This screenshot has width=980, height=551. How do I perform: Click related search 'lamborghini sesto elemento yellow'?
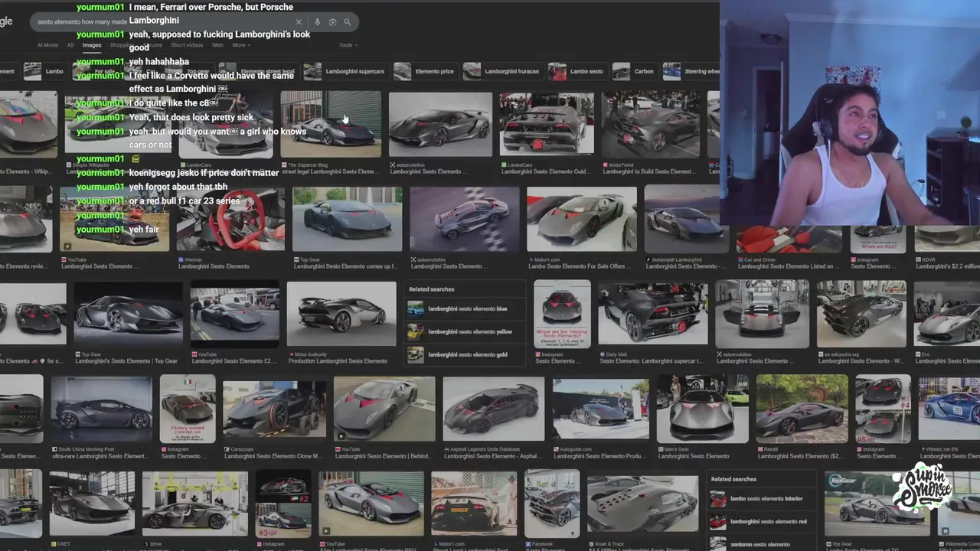click(x=467, y=332)
